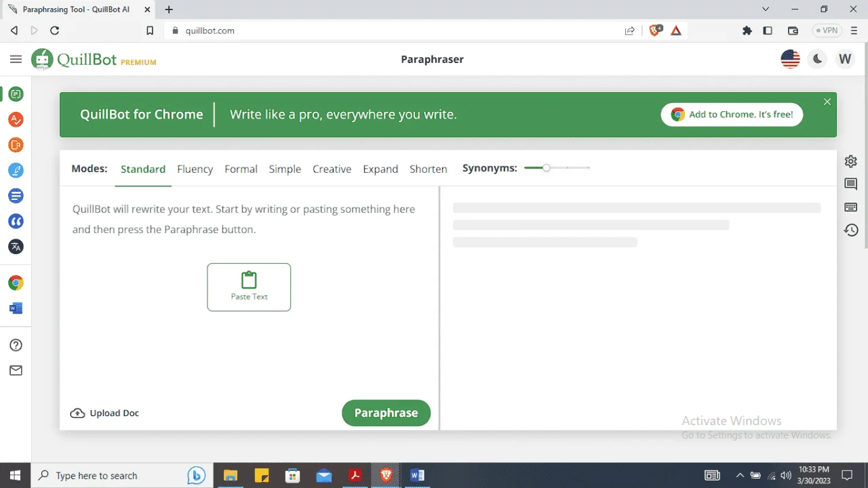Click the Brave Shields lion icon
The image size is (868, 488).
(x=655, y=30)
